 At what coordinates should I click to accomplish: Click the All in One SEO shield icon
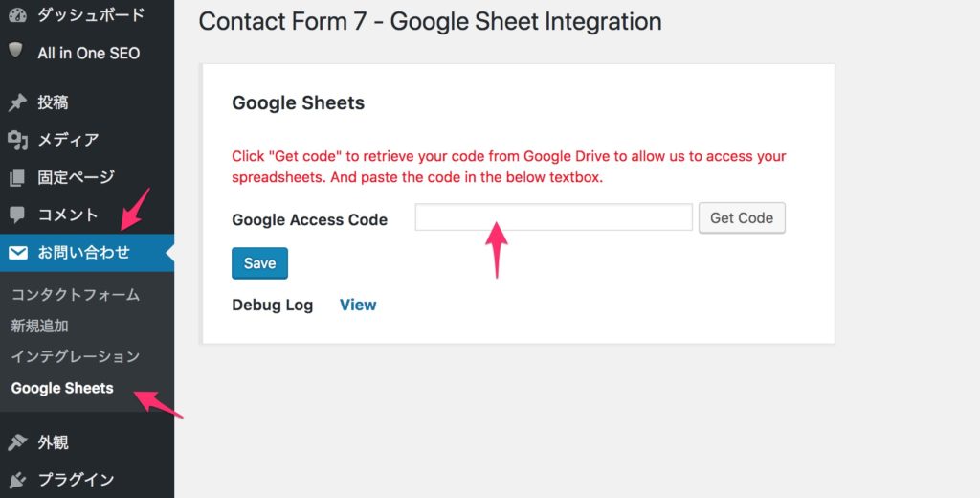(15, 52)
